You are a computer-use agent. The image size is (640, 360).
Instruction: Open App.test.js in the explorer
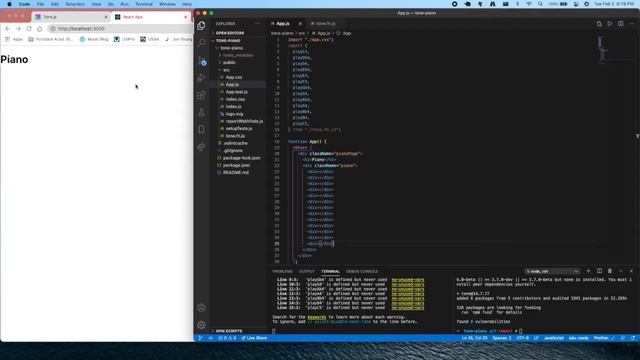[236, 92]
